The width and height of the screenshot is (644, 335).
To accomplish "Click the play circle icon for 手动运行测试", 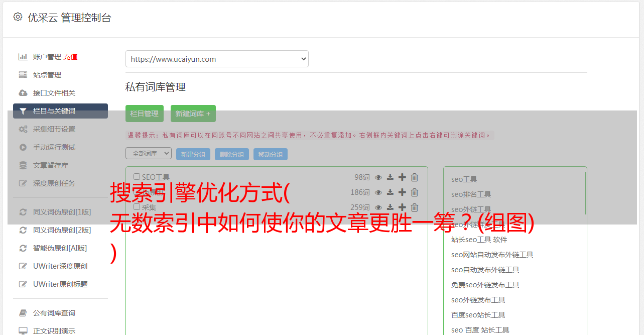I will click(23, 147).
